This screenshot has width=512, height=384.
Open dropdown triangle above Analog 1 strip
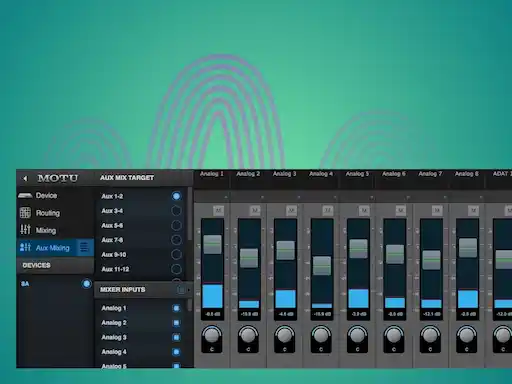pyautogui.click(x=226, y=197)
